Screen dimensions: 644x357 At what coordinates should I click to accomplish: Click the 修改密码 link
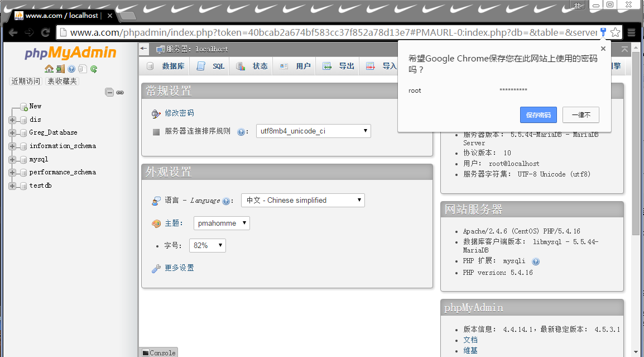point(180,113)
